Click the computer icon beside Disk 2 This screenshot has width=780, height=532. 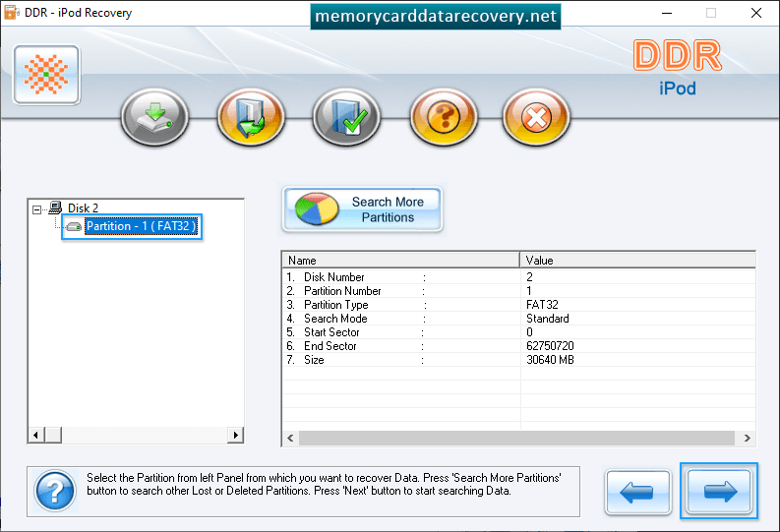coord(55,207)
